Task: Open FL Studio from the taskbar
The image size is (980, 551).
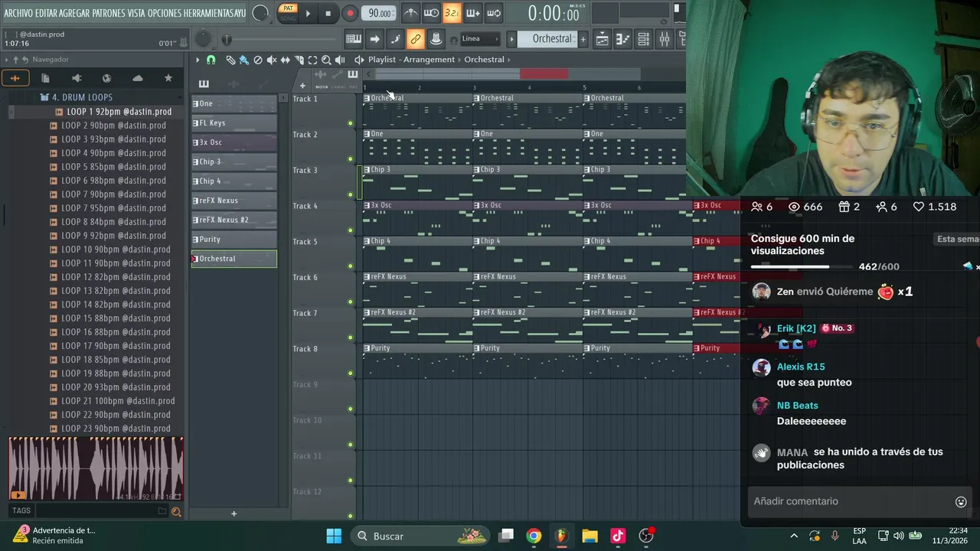Action: pyautogui.click(x=562, y=536)
